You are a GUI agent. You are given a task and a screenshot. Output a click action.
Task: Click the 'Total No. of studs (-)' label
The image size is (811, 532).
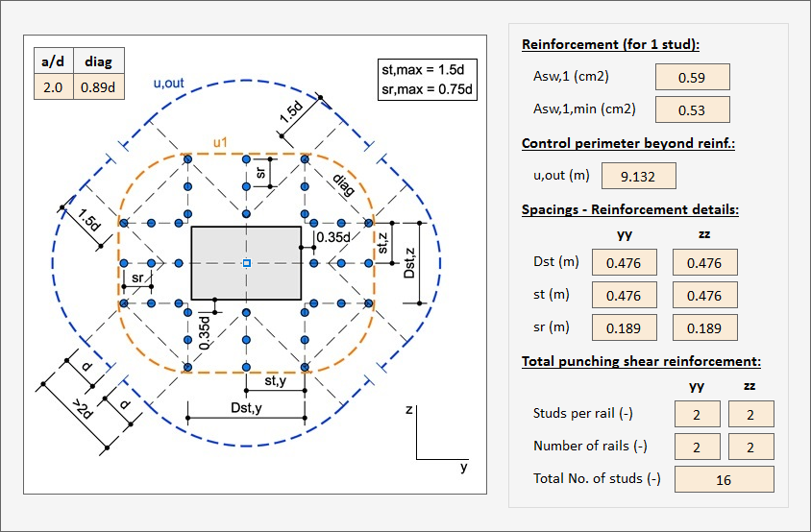597,478
